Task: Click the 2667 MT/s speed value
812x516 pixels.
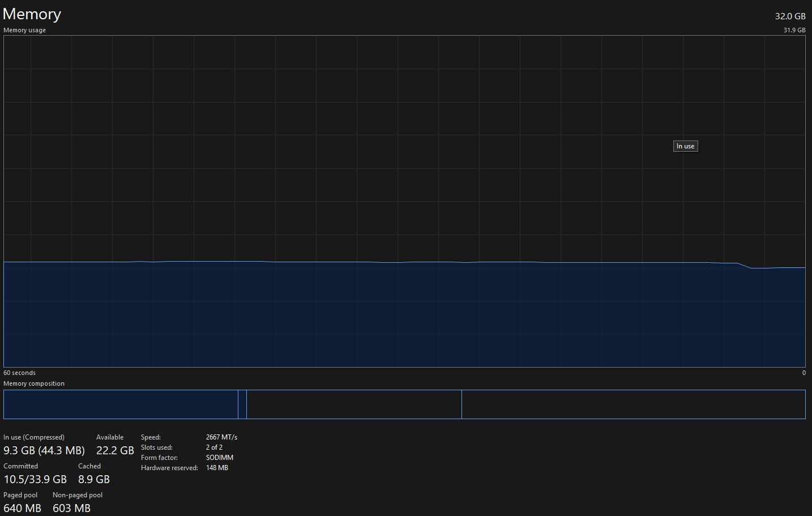Action: 221,437
